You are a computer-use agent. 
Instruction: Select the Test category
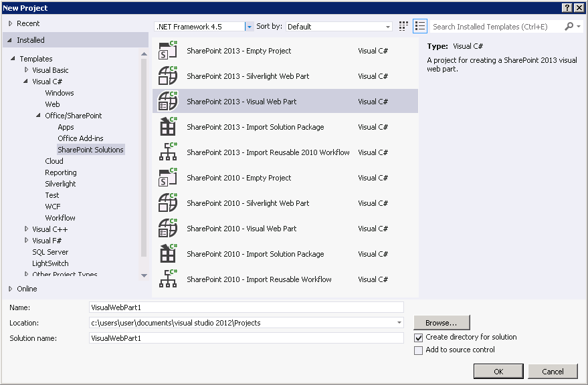pos(52,195)
